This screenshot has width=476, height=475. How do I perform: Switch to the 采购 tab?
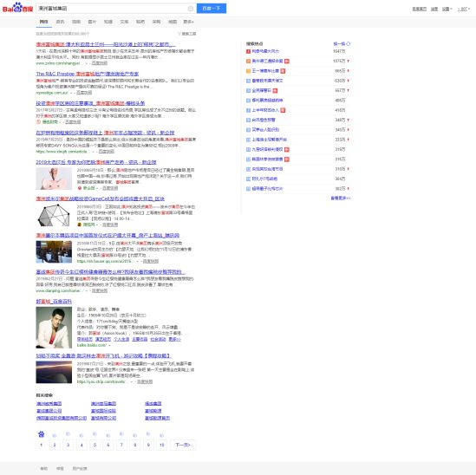[x=156, y=22]
